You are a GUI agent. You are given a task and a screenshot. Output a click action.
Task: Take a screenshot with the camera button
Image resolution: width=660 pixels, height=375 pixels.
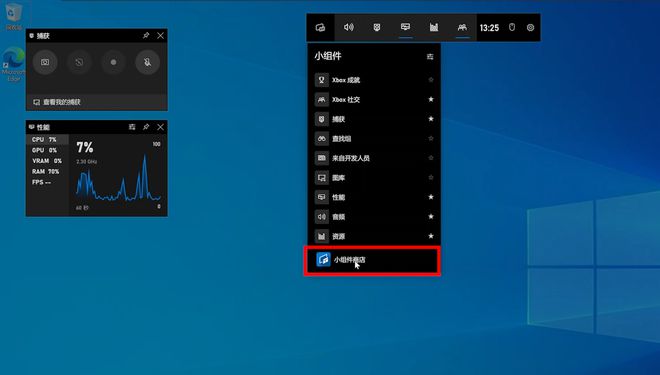click(45, 62)
